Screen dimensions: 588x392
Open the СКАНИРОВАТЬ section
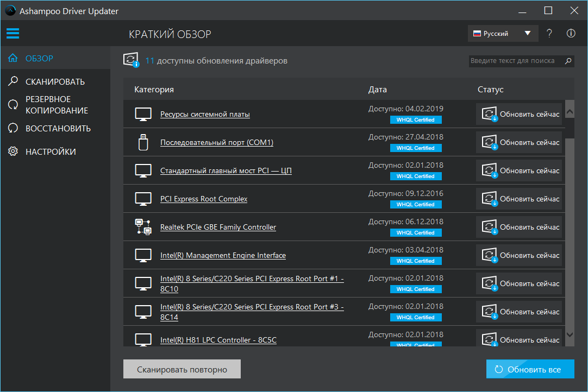tap(55, 81)
